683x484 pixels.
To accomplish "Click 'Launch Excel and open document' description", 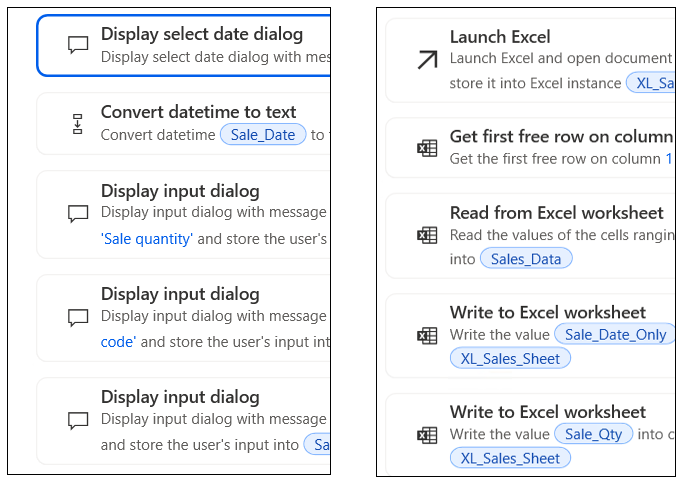I will pyautogui.click(x=561, y=58).
